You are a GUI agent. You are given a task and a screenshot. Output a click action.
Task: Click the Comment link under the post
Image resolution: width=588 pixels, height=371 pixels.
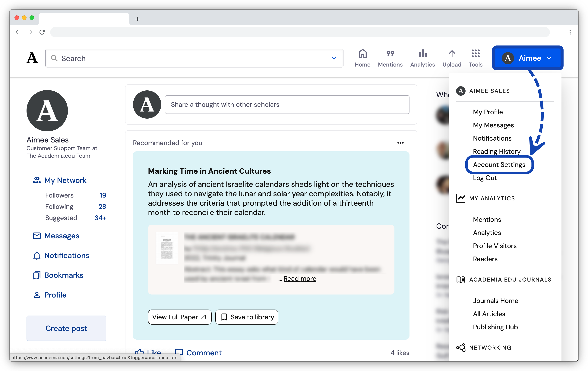point(204,353)
